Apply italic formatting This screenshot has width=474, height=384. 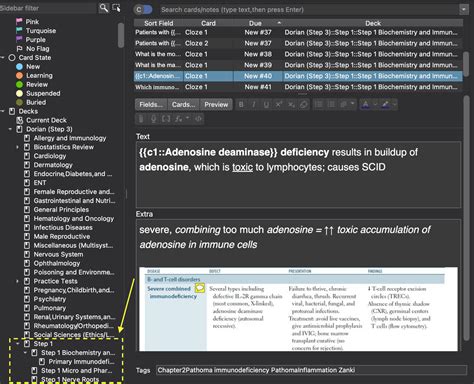coord(253,105)
